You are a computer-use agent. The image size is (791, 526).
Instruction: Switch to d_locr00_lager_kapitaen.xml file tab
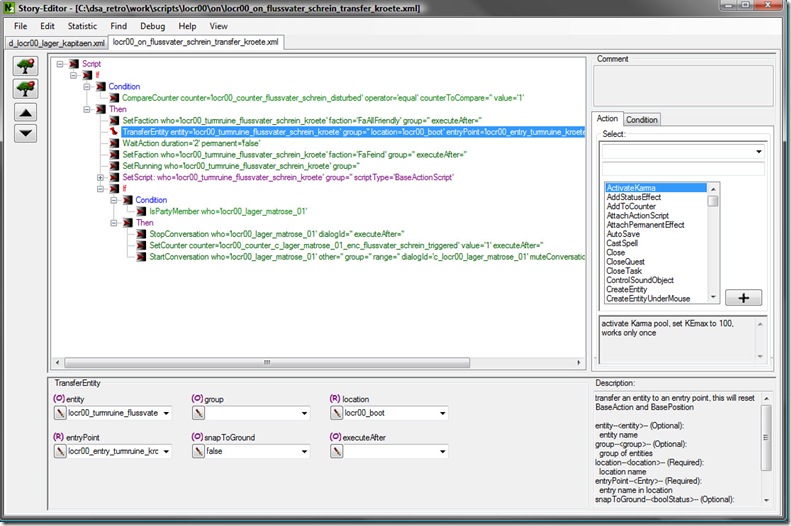click(x=56, y=43)
